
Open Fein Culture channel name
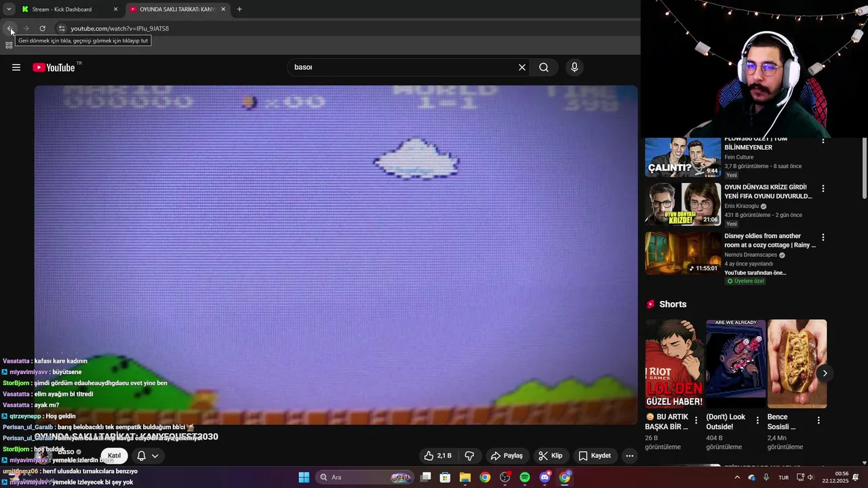pyautogui.click(x=739, y=157)
